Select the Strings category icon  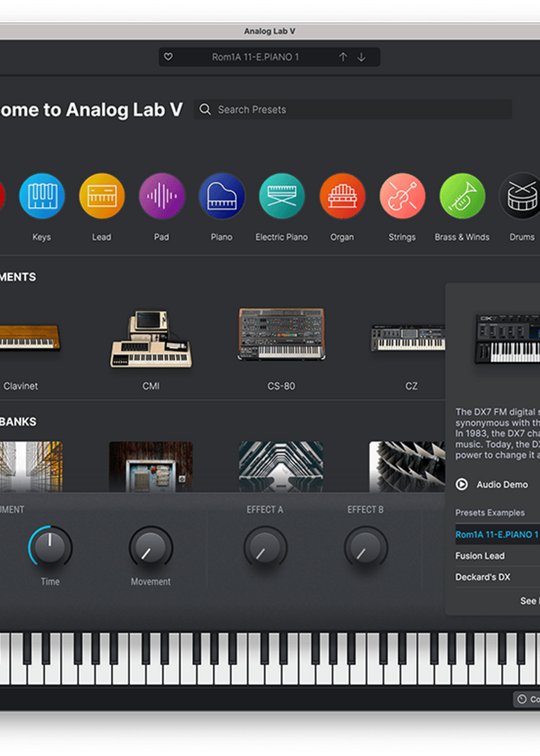(402, 196)
